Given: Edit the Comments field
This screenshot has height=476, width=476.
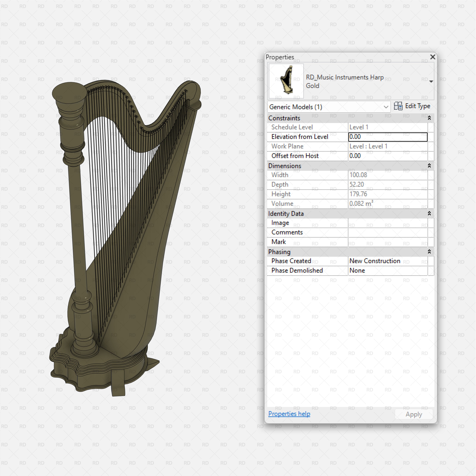Looking at the screenshot, I should pyautogui.click(x=388, y=232).
